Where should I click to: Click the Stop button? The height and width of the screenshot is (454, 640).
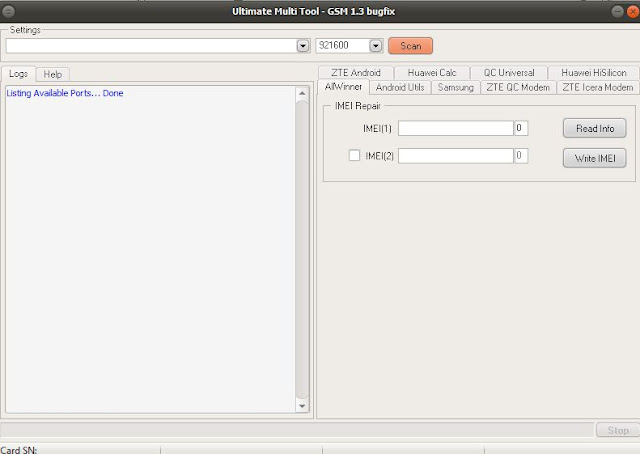tap(618, 430)
